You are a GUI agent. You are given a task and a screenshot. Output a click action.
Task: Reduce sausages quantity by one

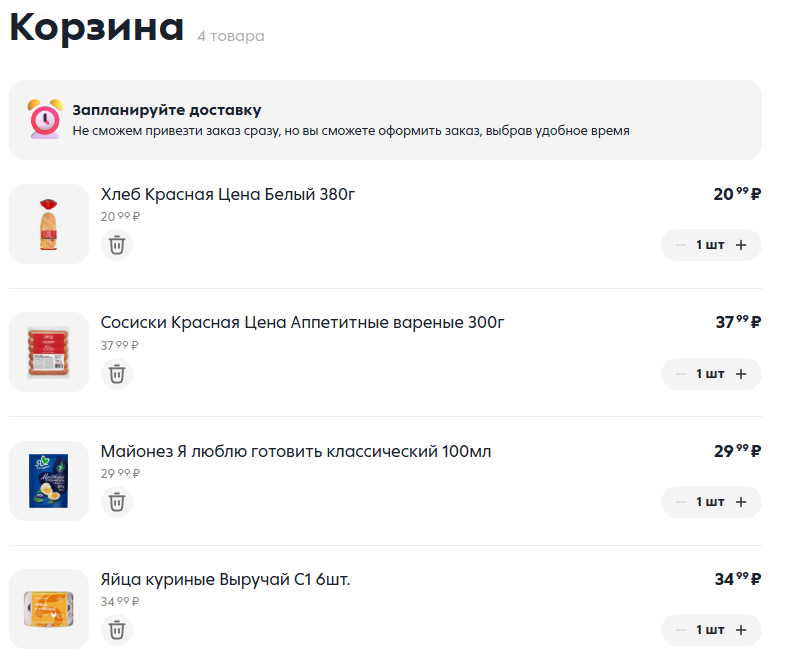pos(681,374)
